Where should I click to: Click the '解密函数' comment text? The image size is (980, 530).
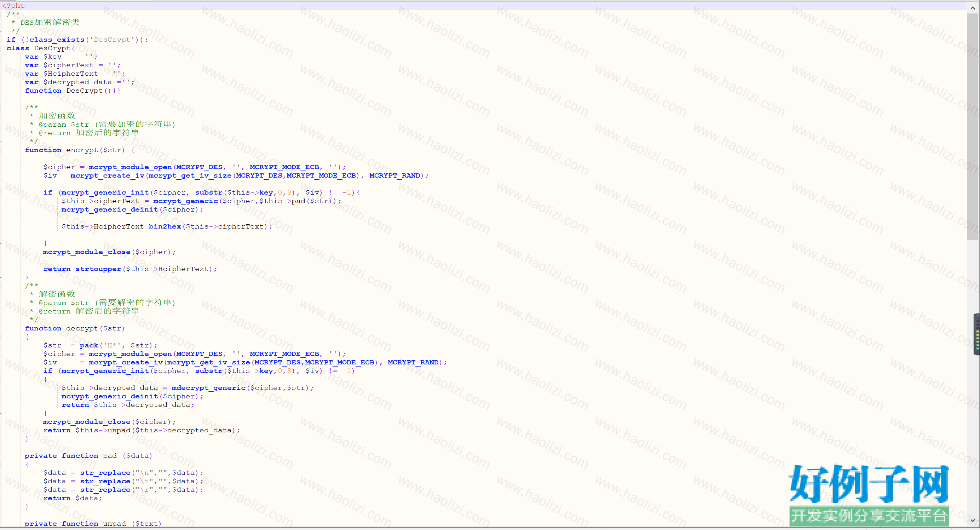tap(57, 294)
